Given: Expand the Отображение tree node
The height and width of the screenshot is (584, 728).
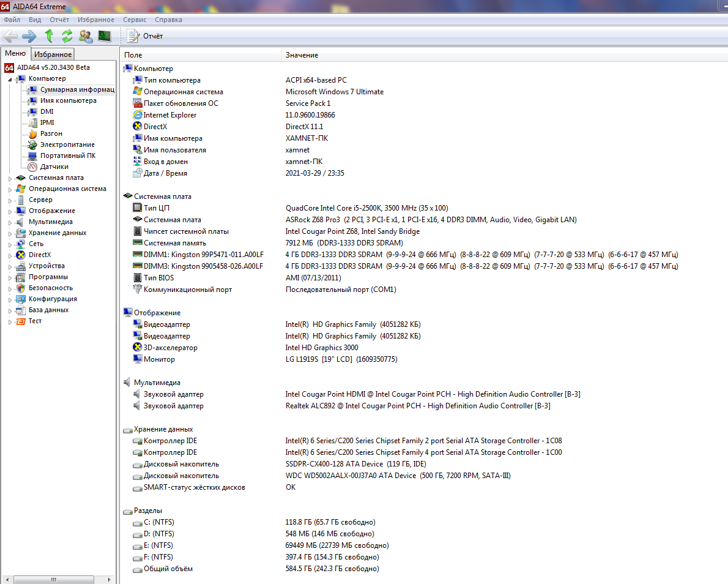Looking at the screenshot, I should [x=10, y=211].
